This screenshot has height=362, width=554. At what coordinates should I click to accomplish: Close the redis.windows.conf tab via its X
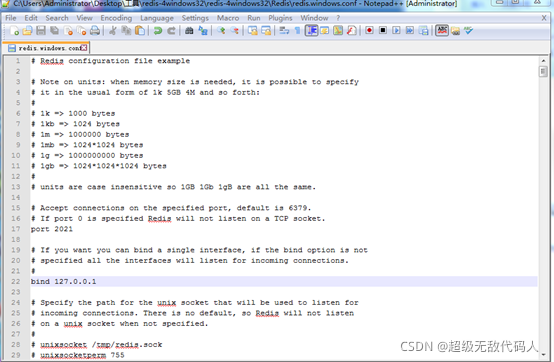[x=84, y=48]
